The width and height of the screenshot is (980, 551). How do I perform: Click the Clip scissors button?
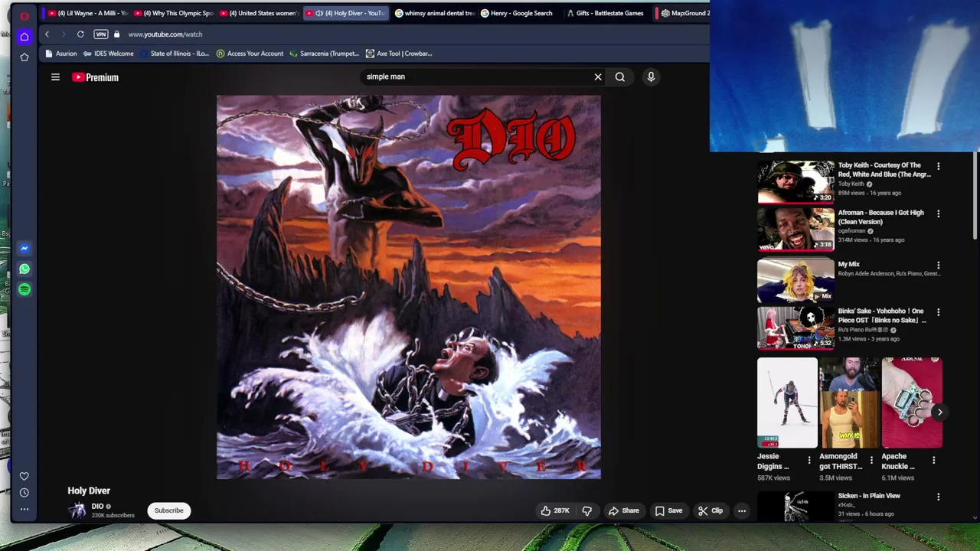coord(710,510)
